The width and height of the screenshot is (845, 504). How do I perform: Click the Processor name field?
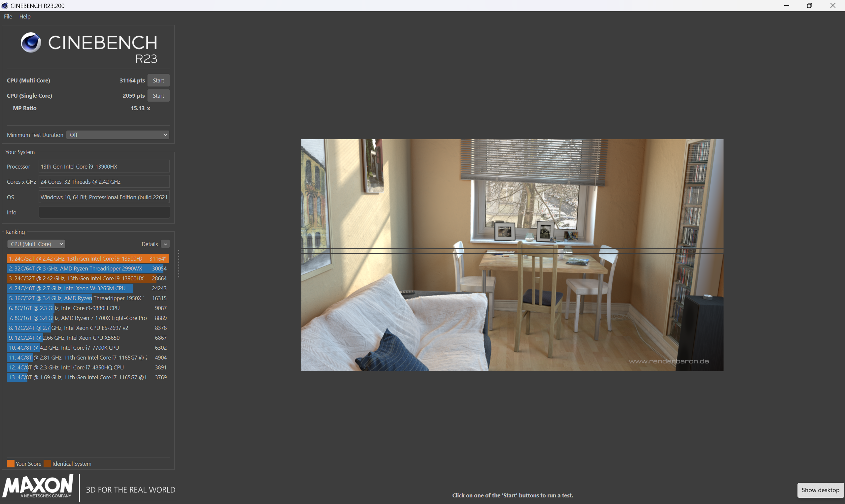(x=104, y=167)
